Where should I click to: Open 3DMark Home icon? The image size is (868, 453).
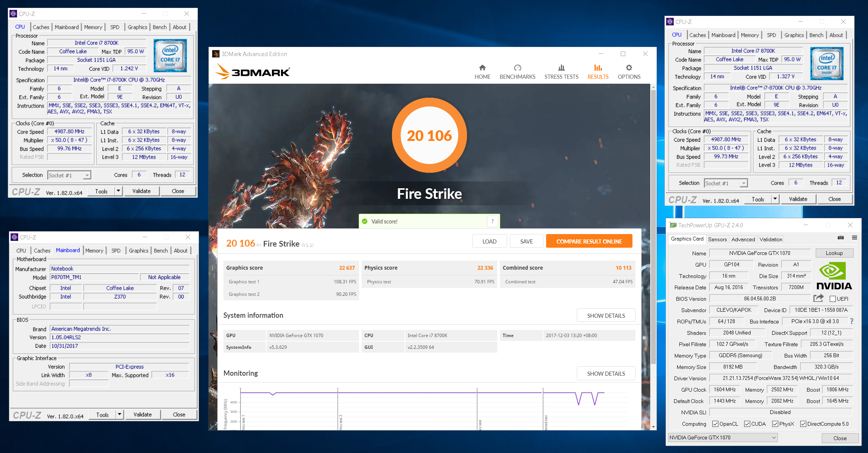click(x=482, y=67)
